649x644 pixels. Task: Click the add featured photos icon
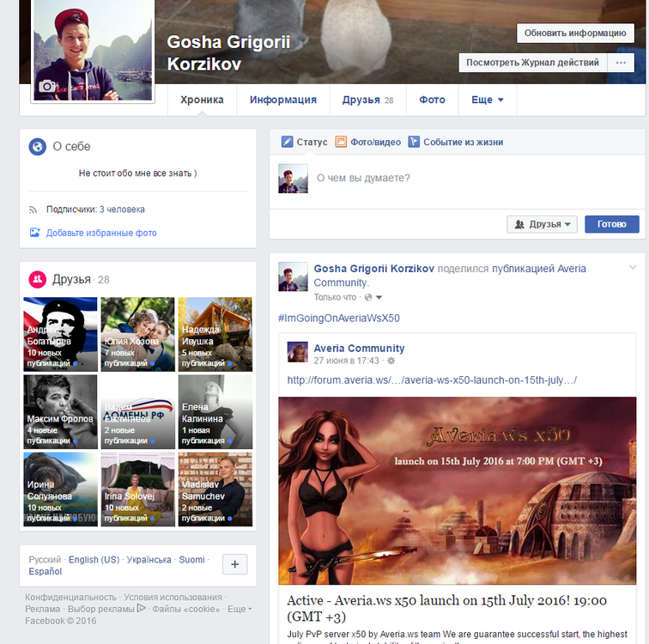tap(35, 233)
